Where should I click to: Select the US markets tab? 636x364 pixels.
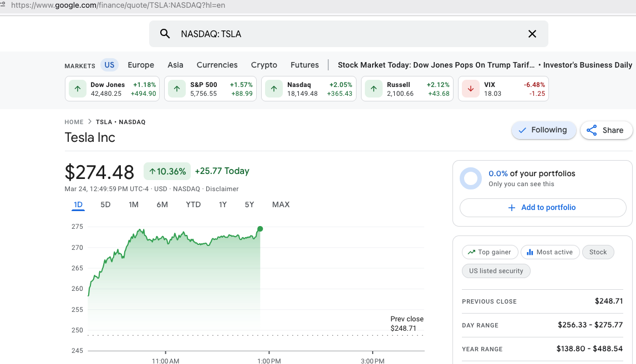click(x=110, y=65)
